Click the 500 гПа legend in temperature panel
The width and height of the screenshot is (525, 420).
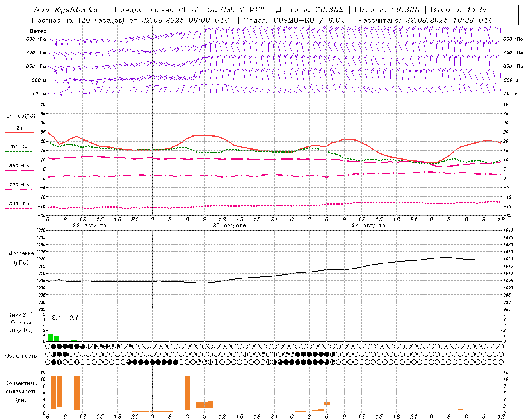pyautogui.click(x=19, y=204)
